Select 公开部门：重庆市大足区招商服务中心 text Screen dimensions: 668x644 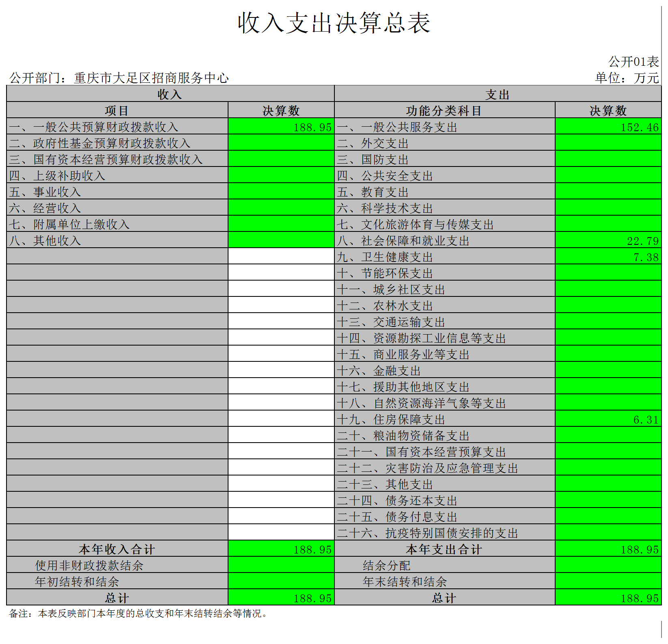pos(119,78)
